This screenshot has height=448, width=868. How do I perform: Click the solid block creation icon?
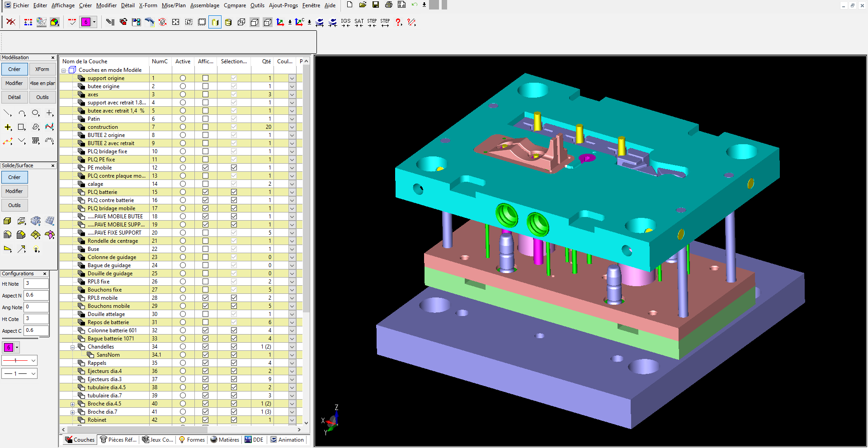point(7,221)
